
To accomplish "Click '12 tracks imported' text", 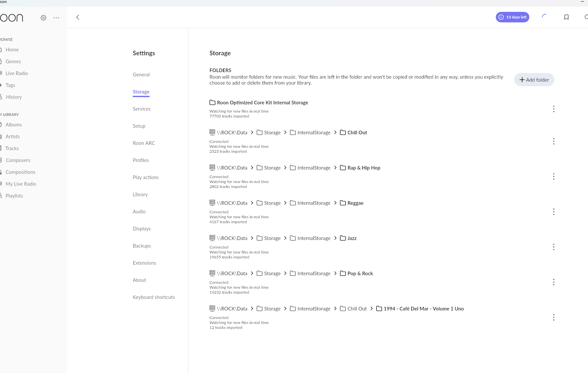I will tap(226, 328).
